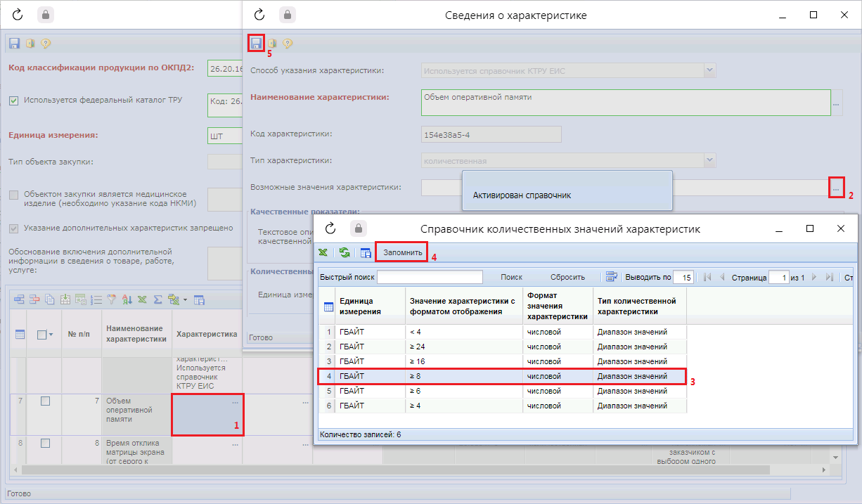Toggle 'Используется федеральный каталог ТРУ' checkbox

coord(14,101)
